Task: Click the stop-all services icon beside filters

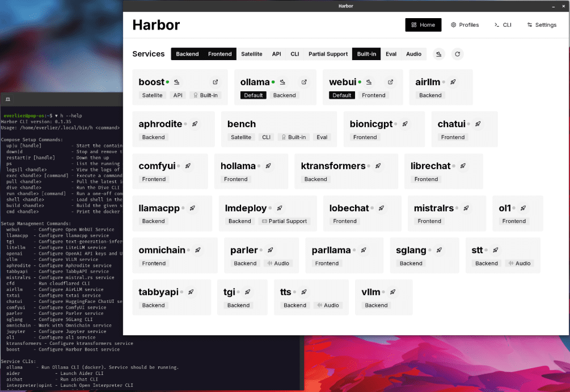Action: (x=439, y=54)
